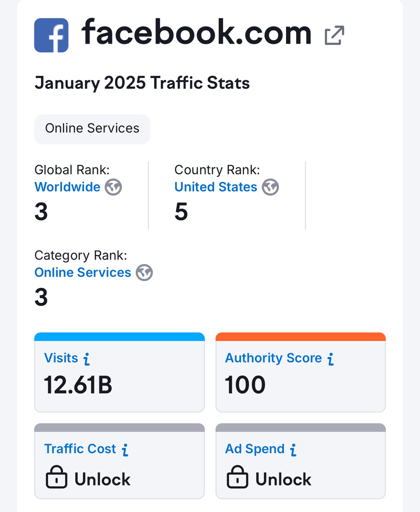
Task: Click the Visits metric label
Action: (x=61, y=358)
